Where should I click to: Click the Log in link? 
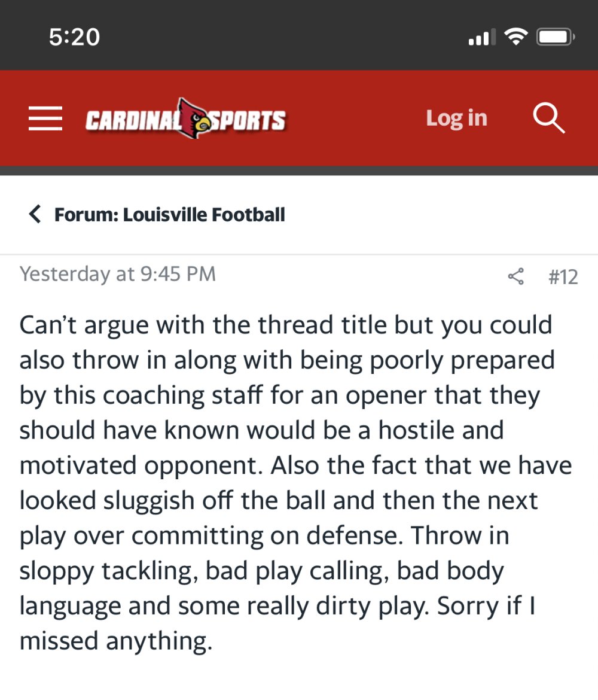click(x=456, y=118)
